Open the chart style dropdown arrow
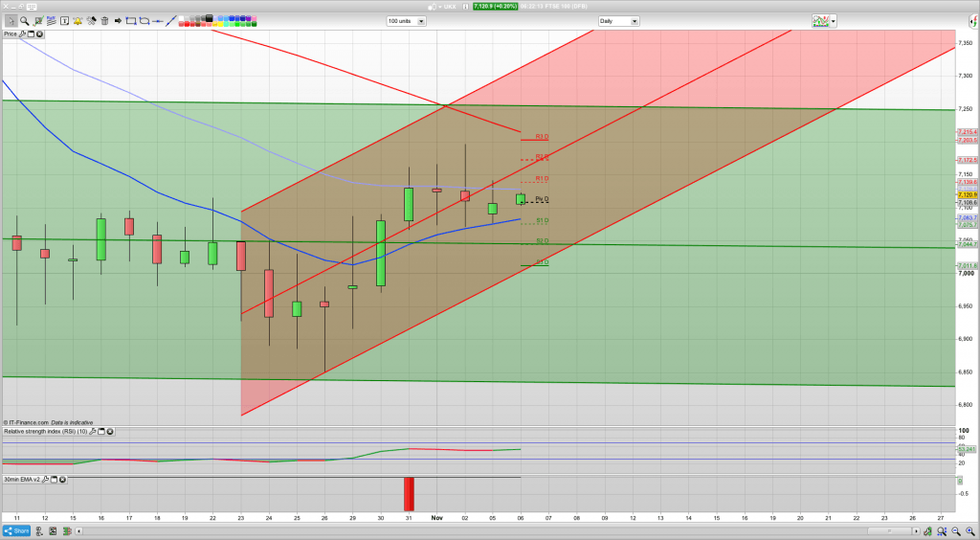This screenshot has width=980, height=540. (x=834, y=20)
